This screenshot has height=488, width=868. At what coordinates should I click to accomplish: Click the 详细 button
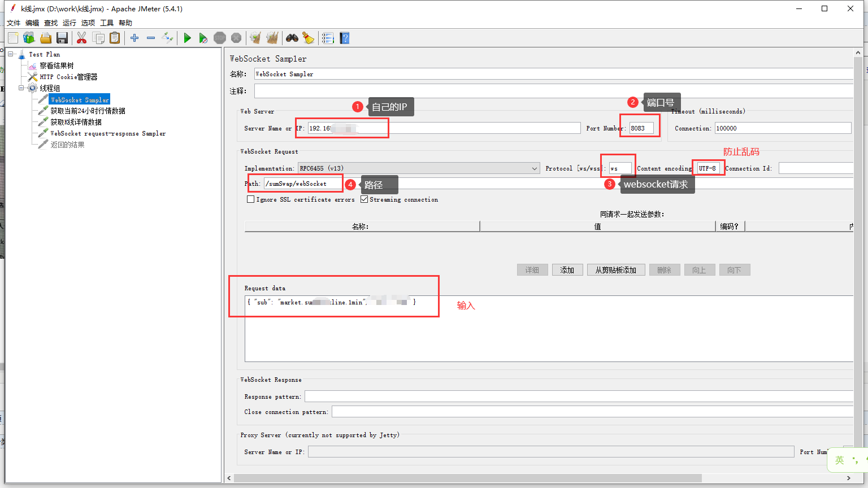pyautogui.click(x=532, y=270)
